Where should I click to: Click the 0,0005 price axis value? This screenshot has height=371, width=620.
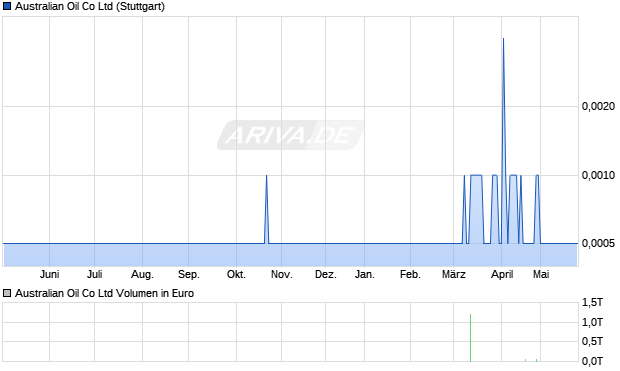[598, 243]
